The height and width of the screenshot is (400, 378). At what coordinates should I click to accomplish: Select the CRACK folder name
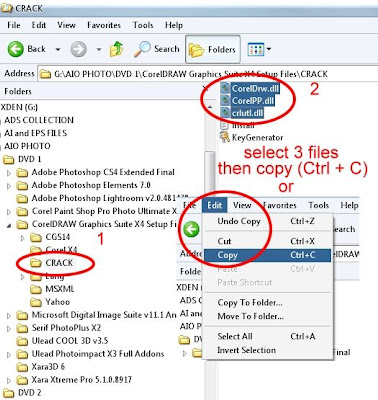point(59,263)
